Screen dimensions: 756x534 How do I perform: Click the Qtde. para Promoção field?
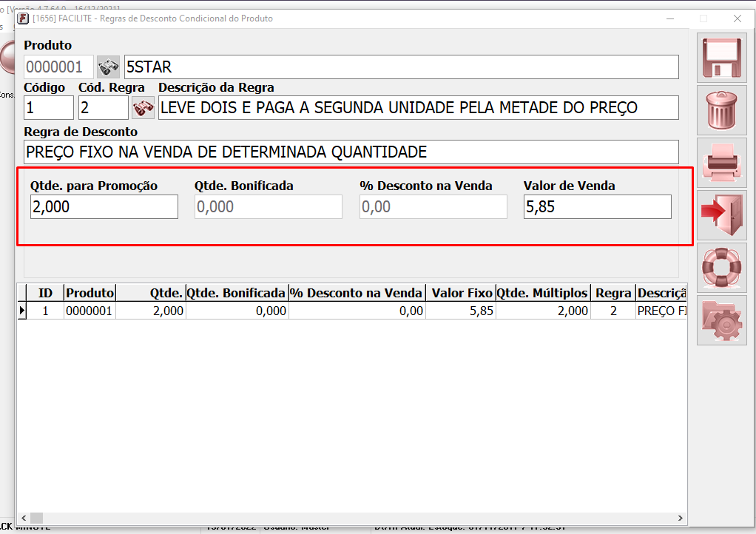104,207
